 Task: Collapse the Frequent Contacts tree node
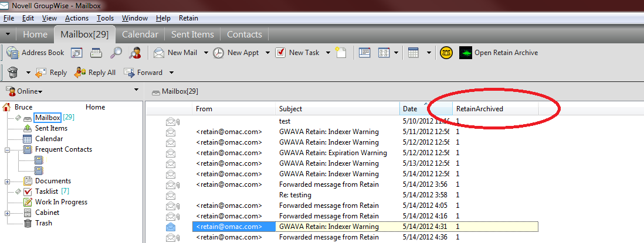pyautogui.click(x=7, y=150)
